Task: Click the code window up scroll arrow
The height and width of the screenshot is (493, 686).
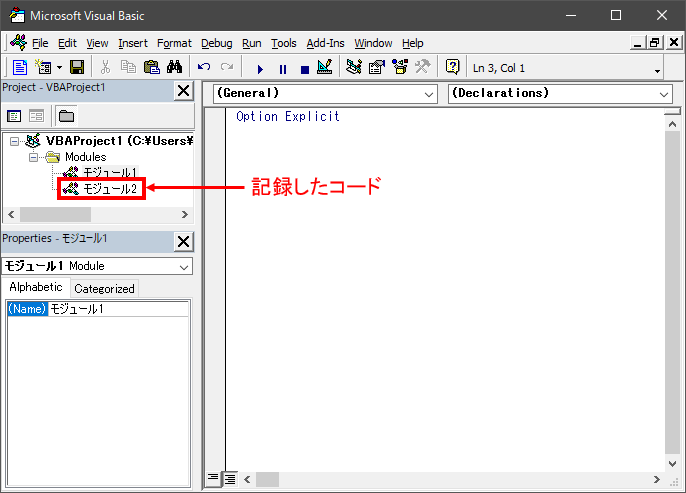Action: point(672,124)
